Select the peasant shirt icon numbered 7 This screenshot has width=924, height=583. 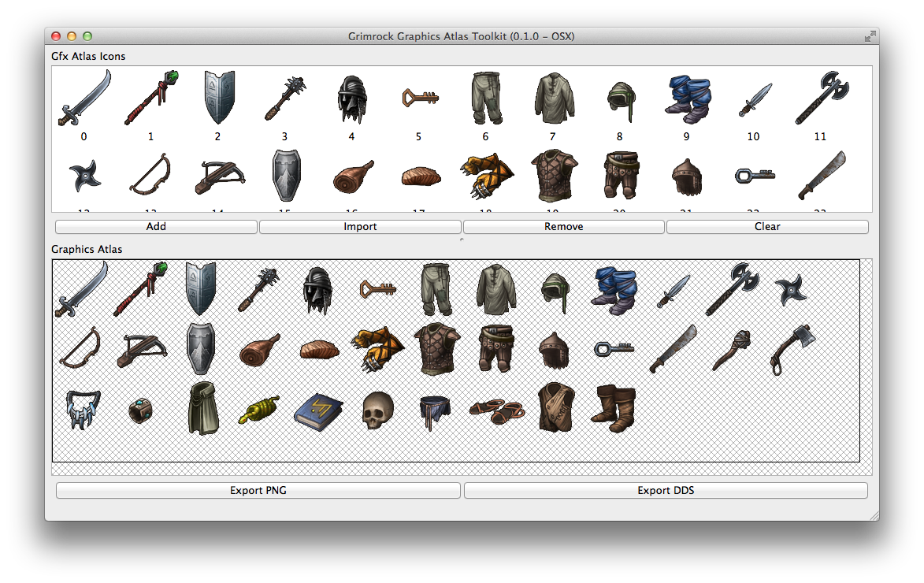(554, 98)
